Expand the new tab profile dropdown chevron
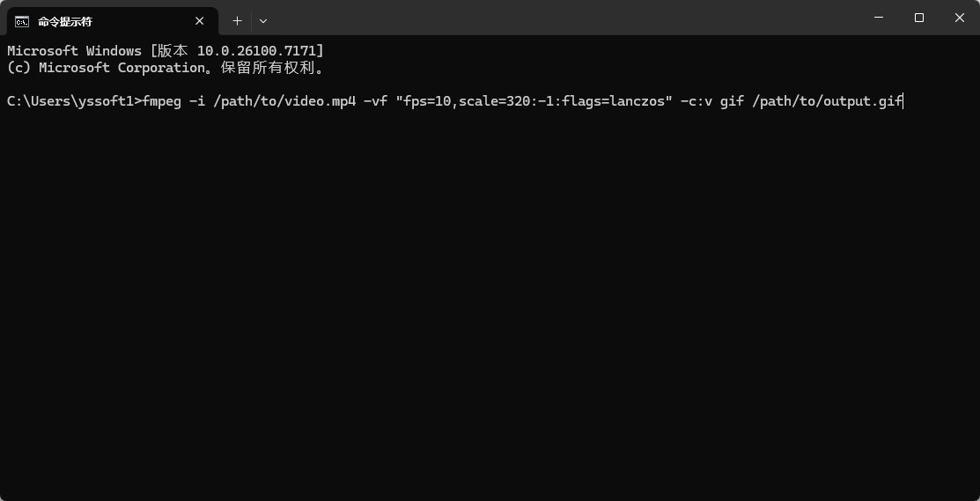Screen dimensions: 980x501 pyautogui.click(x=263, y=20)
